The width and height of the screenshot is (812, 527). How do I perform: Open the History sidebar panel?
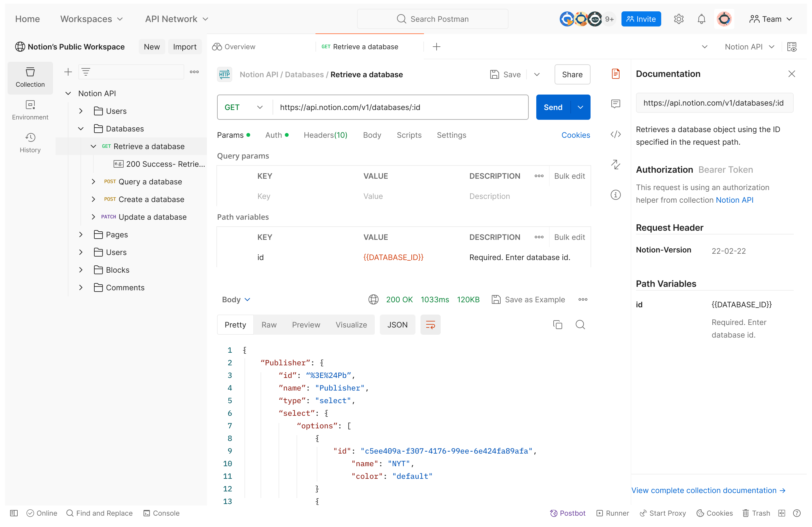[x=30, y=142]
